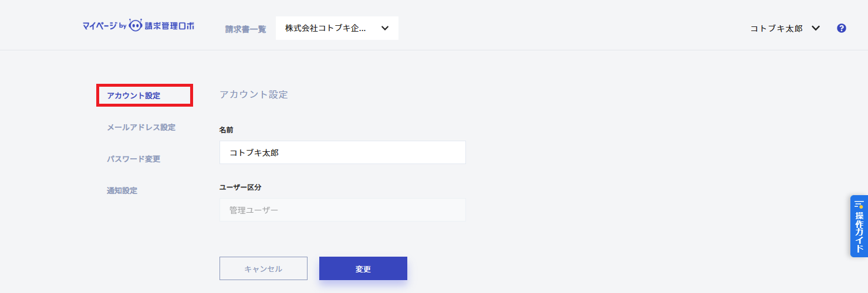Open 通知設定 in the sidebar
This screenshot has width=868, height=293.
(x=122, y=190)
